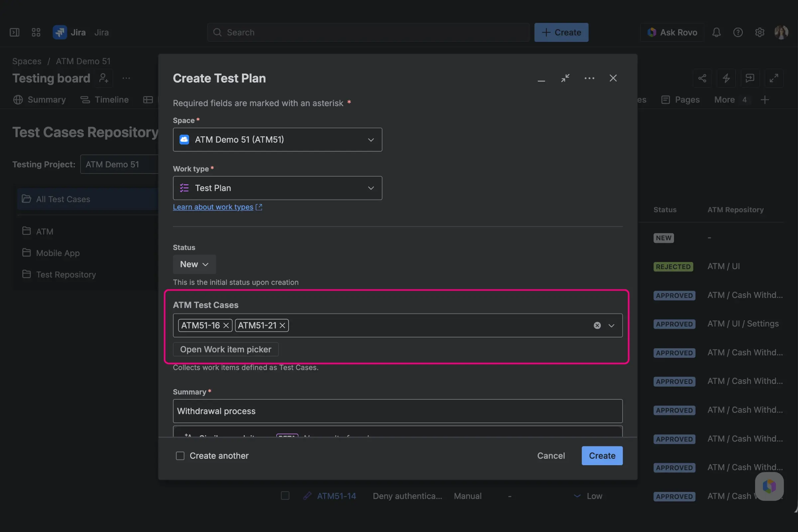This screenshot has height=532, width=798.
Task: Click the give feedback icon
Action: tap(750, 78)
